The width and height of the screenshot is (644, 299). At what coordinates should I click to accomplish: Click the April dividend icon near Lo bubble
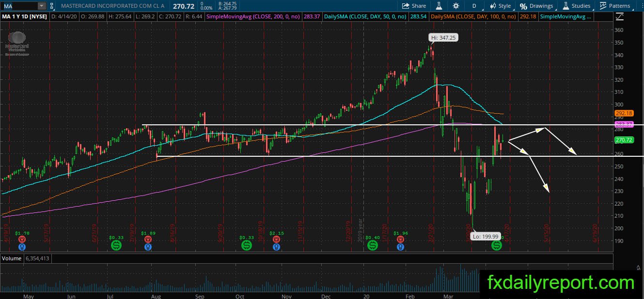point(497,246)
